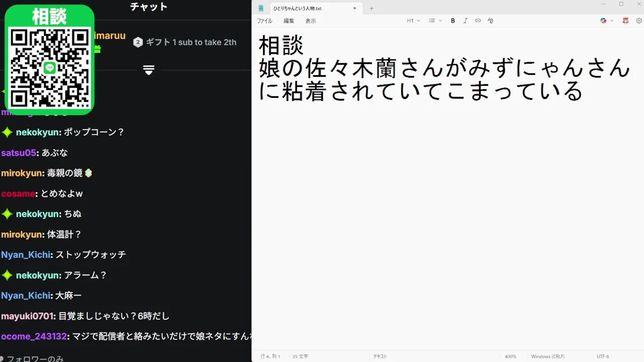Click the フォロワーのみ chat mode label

coord(35,358)
